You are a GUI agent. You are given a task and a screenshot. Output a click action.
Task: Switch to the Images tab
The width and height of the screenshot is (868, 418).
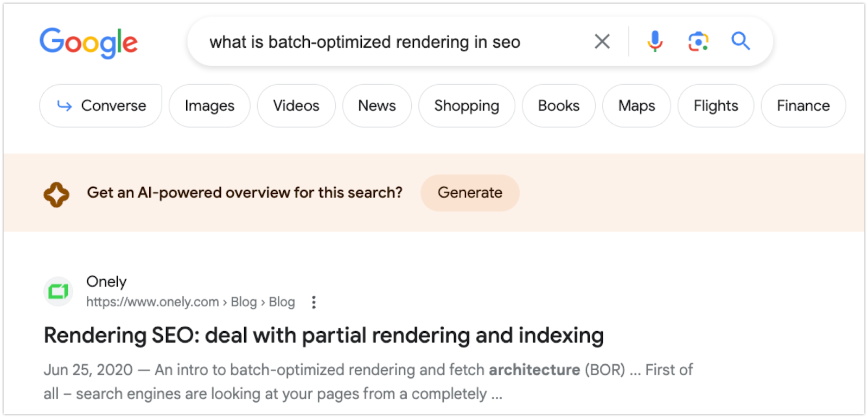point(209,106)
